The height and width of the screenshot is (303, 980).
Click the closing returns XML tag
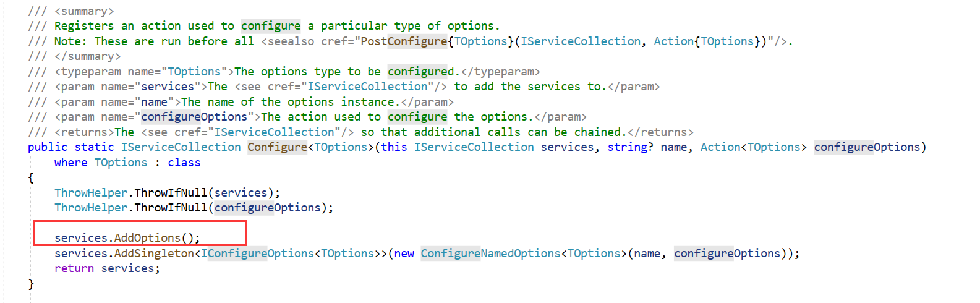(660, 132)
